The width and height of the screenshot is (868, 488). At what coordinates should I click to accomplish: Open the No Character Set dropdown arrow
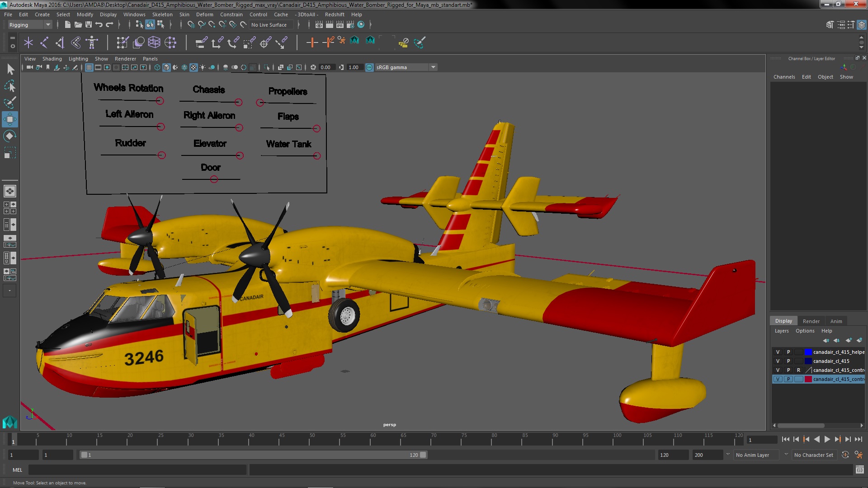click(x=786, y=455)
